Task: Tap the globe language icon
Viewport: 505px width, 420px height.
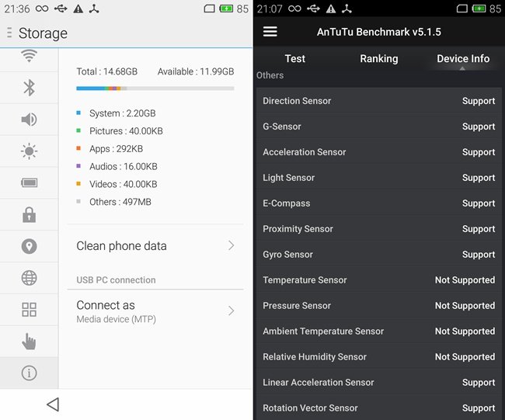Action: [29, 278]
